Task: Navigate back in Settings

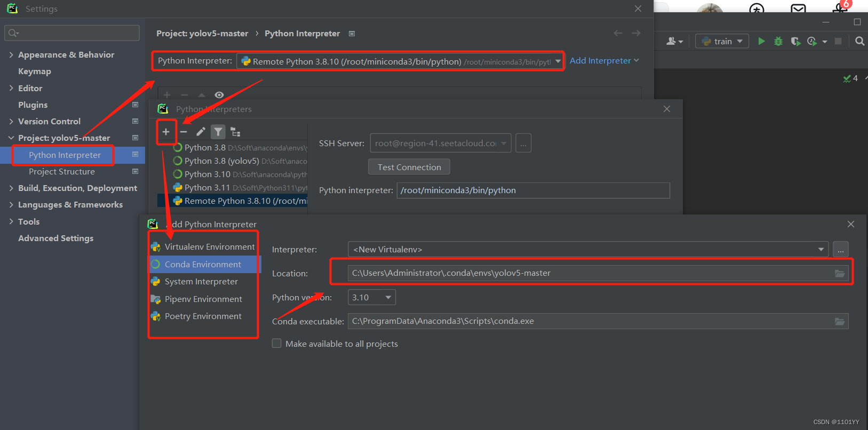Action: (618, 33)
